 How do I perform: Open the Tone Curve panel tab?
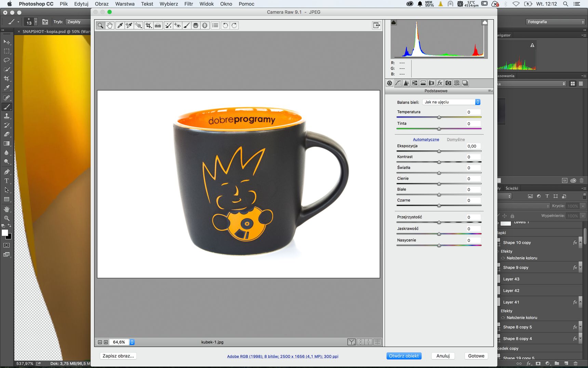click(398, 83)
